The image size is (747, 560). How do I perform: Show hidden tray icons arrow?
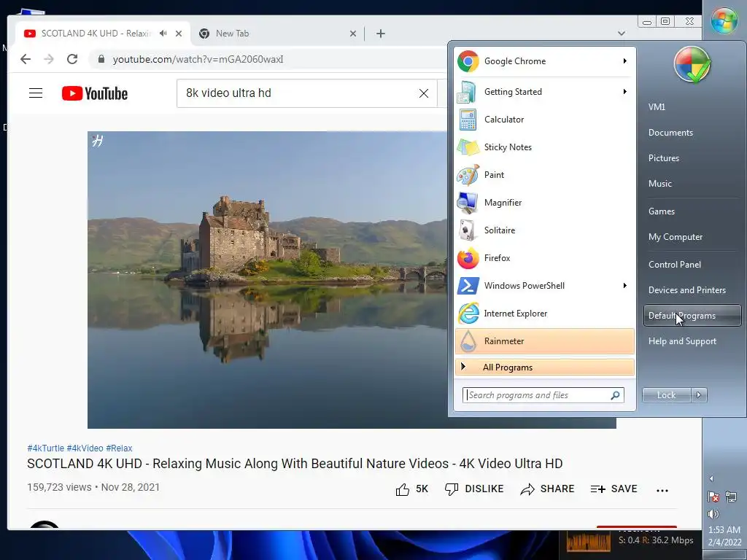[711, 478]
